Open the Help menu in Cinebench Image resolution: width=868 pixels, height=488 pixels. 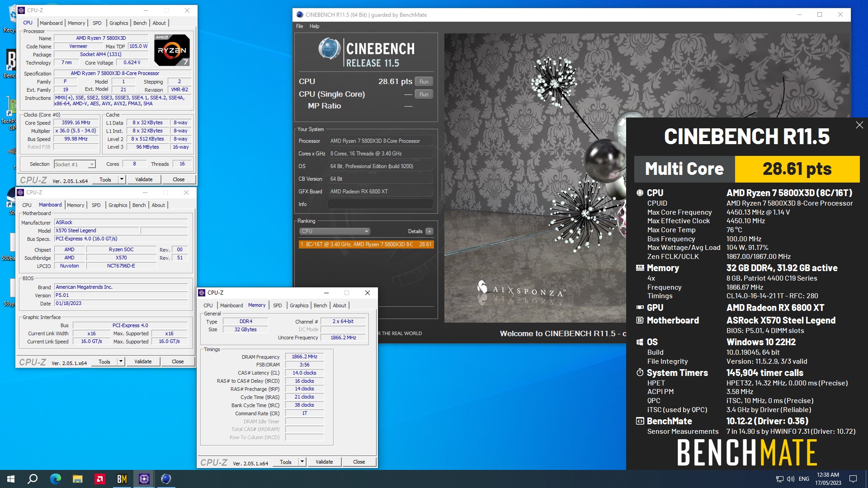click(x=314, y=26)
